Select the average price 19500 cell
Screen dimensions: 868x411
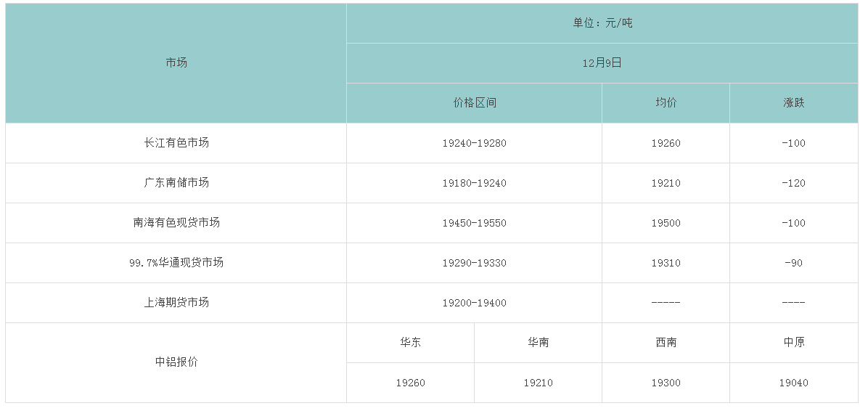(666, 223)
